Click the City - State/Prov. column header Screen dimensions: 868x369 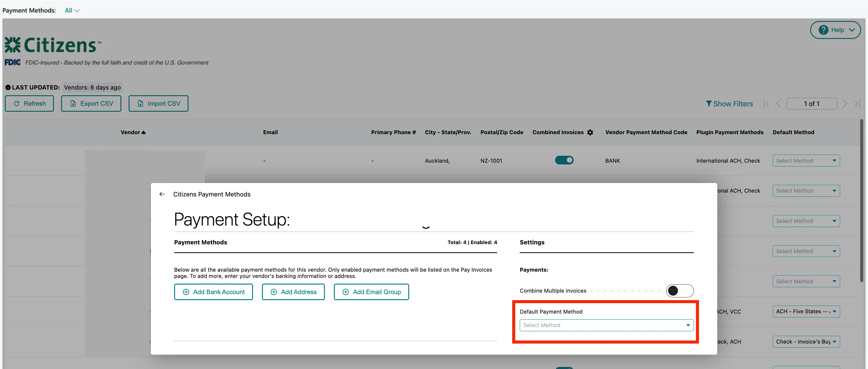click(448, 132)
